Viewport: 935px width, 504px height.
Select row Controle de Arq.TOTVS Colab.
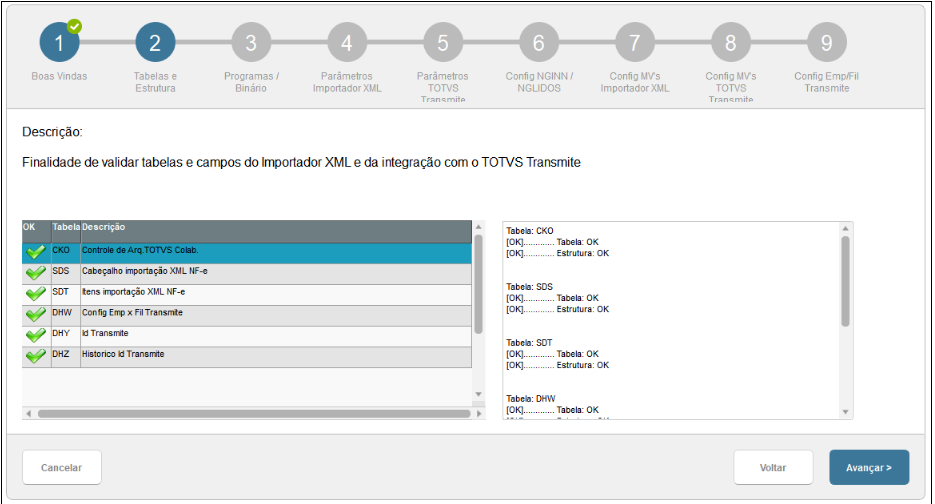[247, 253]
